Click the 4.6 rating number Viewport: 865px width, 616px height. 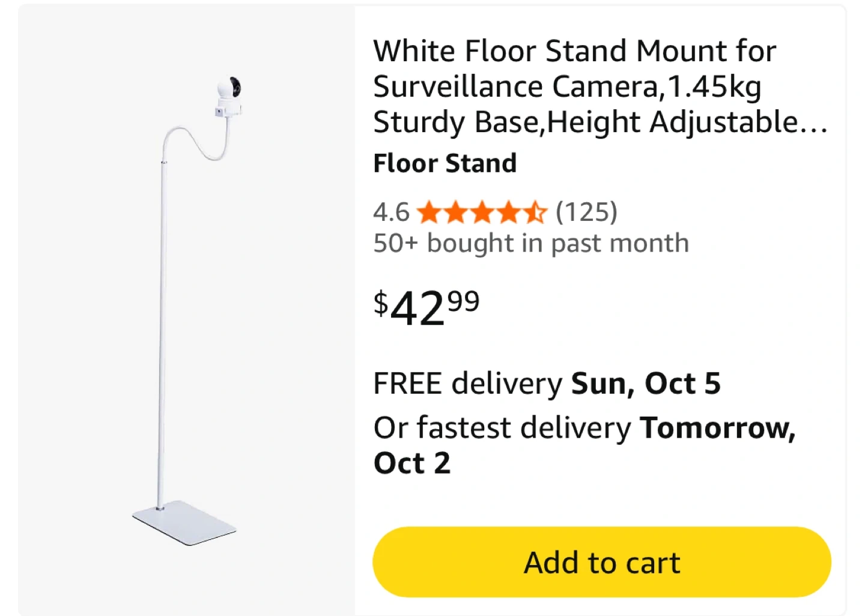[x=391, y=213]
